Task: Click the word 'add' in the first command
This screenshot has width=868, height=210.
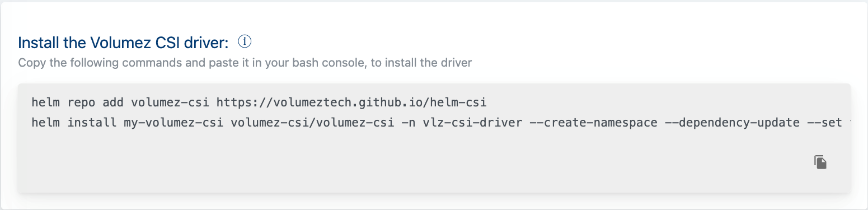Action: point(114,102)
